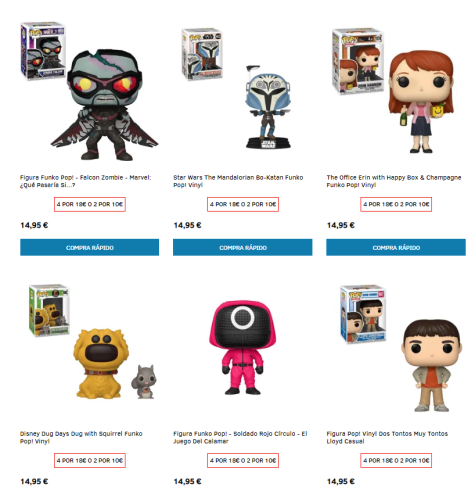
Task: Open the Soldado Rojo Círculo figure image
Action: click(x=242, y=347)
